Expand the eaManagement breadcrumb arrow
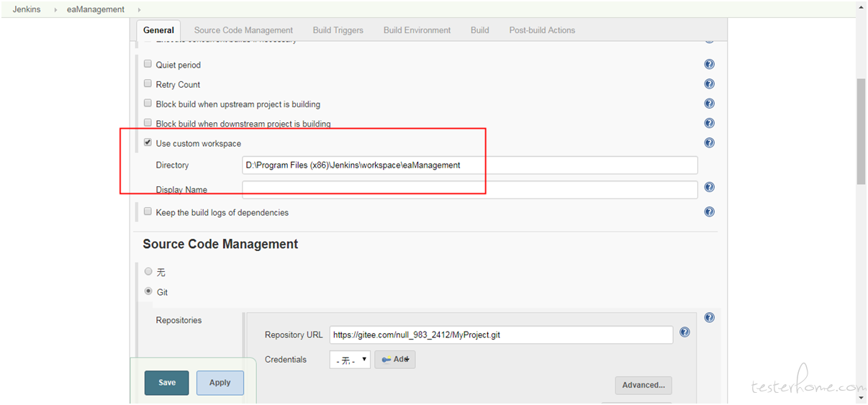The image size is (868, 405). point(139,9)
